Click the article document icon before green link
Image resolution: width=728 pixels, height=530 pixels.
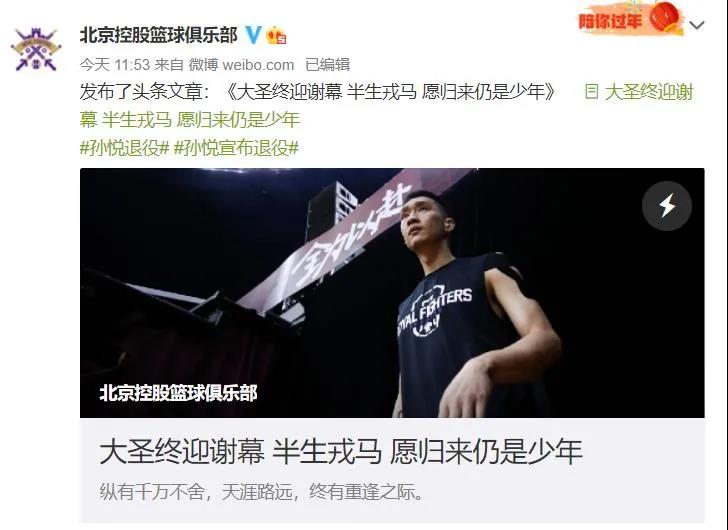pyautogui.click(x=592, y=91)
